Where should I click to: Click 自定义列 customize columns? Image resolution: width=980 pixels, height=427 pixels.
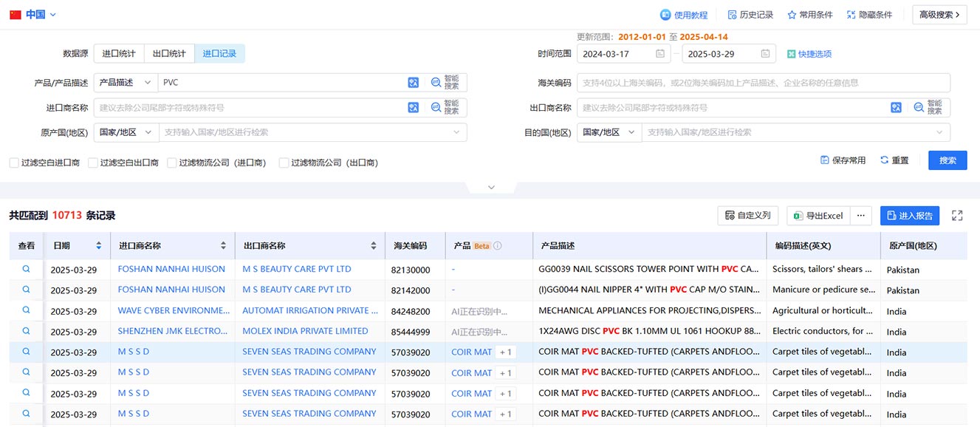point(747,216)
